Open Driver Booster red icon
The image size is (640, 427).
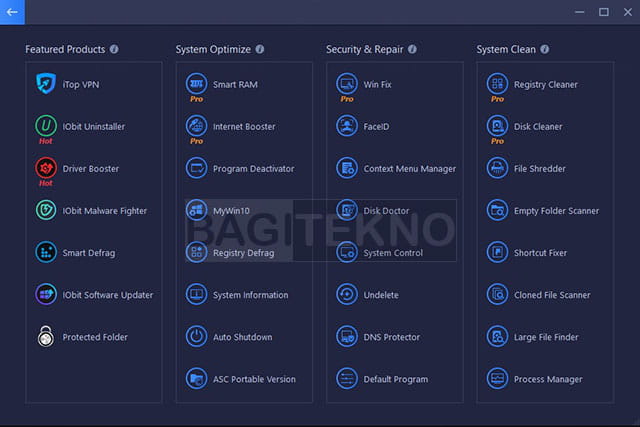46,168
